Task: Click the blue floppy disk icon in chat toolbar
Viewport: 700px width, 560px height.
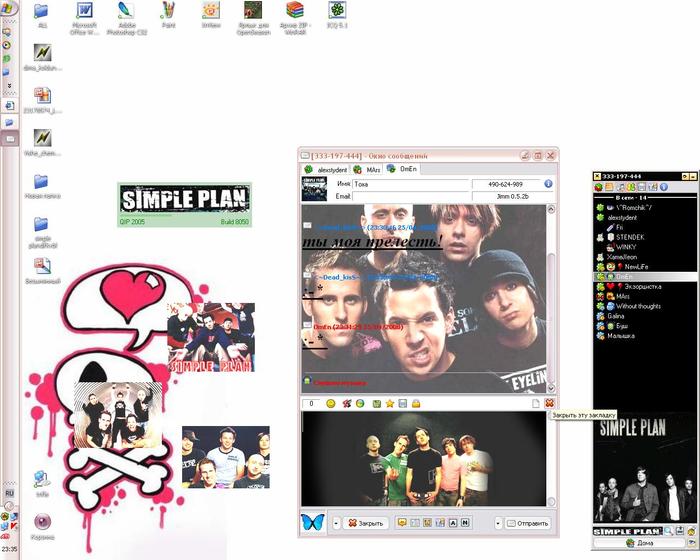Action: tap(403, 404)
